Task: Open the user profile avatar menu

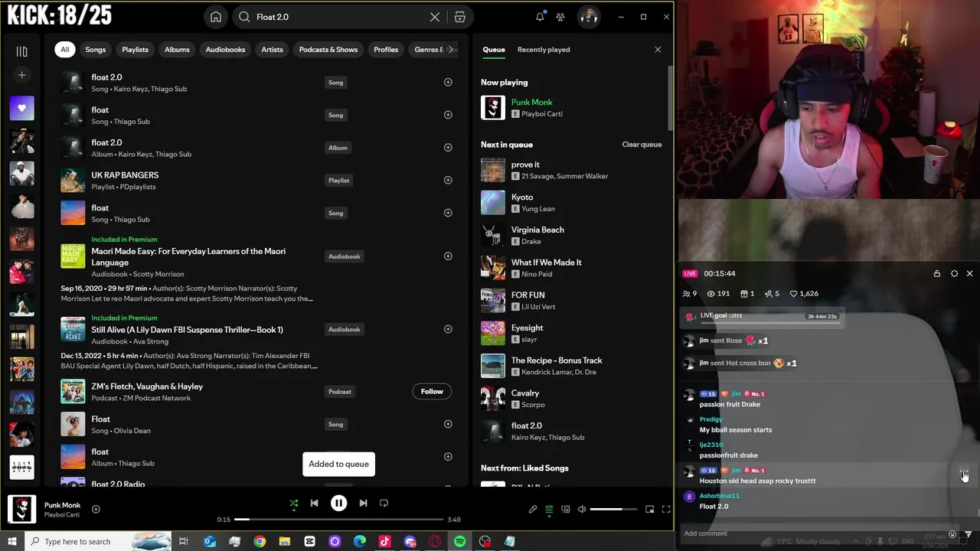Action: pos(588,17)
